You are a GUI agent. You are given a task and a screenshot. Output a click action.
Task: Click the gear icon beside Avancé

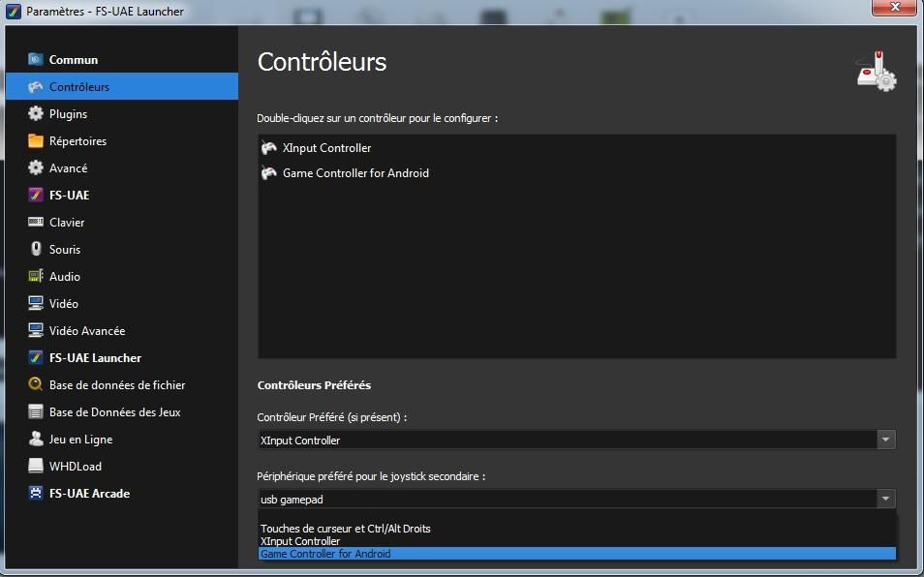pos(36,167)
